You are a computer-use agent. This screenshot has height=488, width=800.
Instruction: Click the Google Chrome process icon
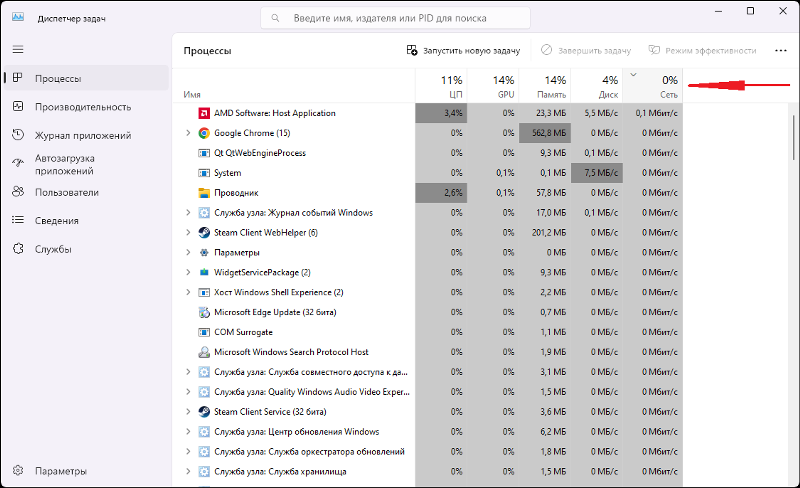(x=204, y=133)
